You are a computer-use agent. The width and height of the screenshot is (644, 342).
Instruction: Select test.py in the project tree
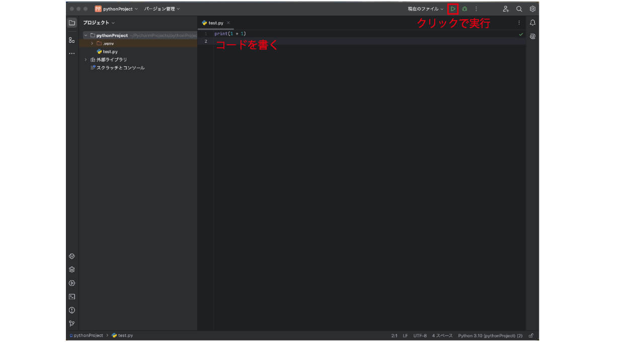110,51
